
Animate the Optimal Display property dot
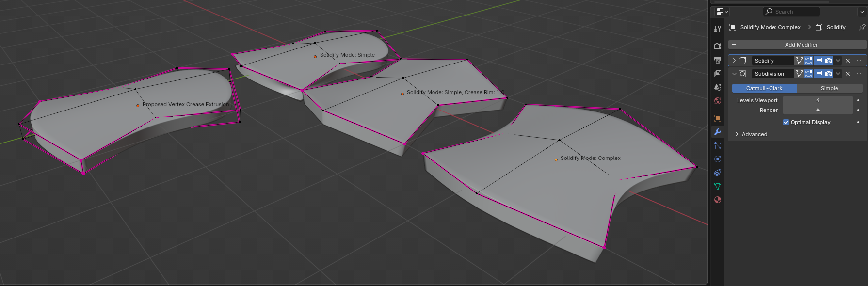click(858, 122)
